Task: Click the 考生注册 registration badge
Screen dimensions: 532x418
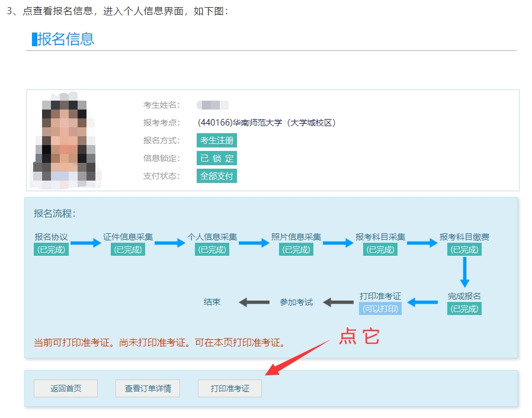Action: pyautogui.click(x=217, y=140)
